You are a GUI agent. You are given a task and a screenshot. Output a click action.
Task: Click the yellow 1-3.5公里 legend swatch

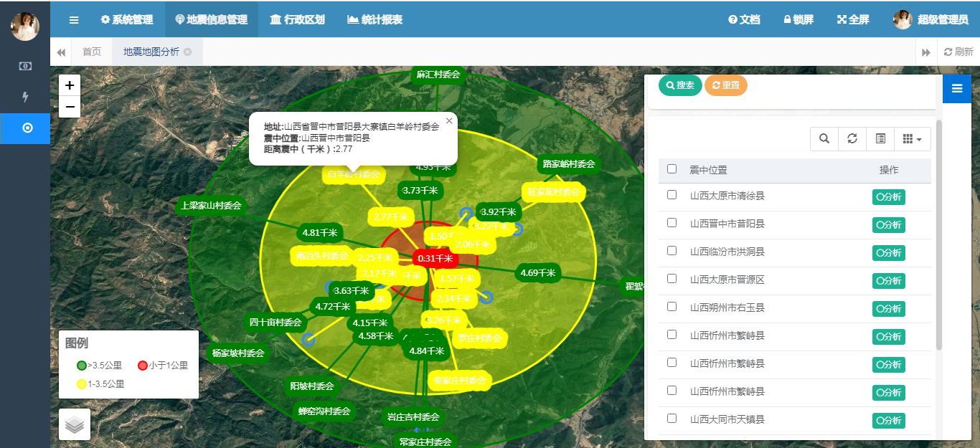82,384
